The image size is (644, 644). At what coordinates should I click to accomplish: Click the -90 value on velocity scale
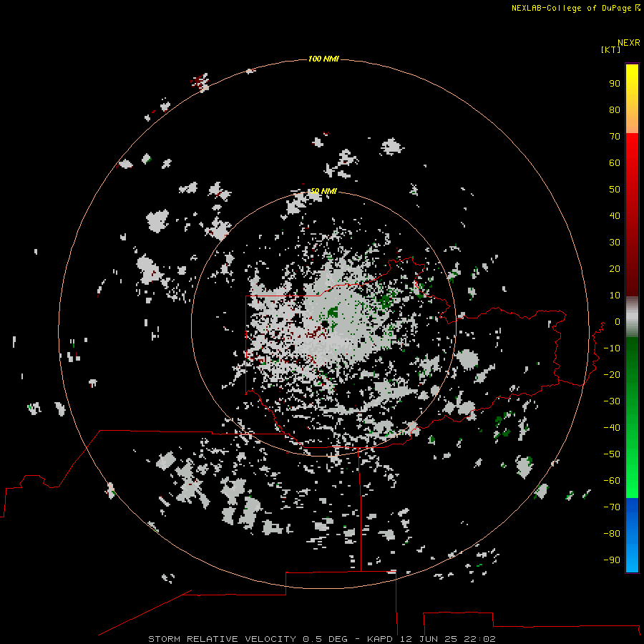(612, 560)
